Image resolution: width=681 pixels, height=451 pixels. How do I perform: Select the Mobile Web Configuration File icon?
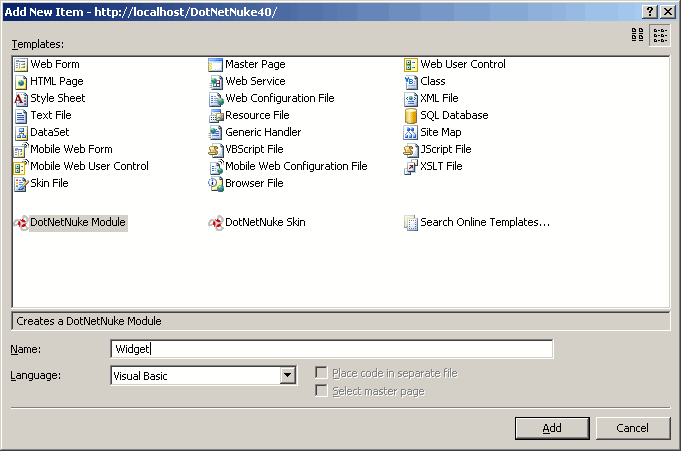215,166
